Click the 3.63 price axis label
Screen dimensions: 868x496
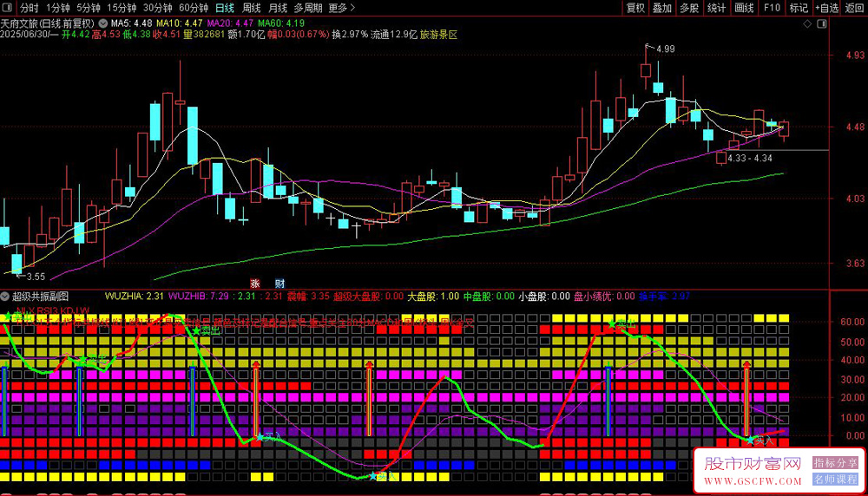tap(855, 264)
